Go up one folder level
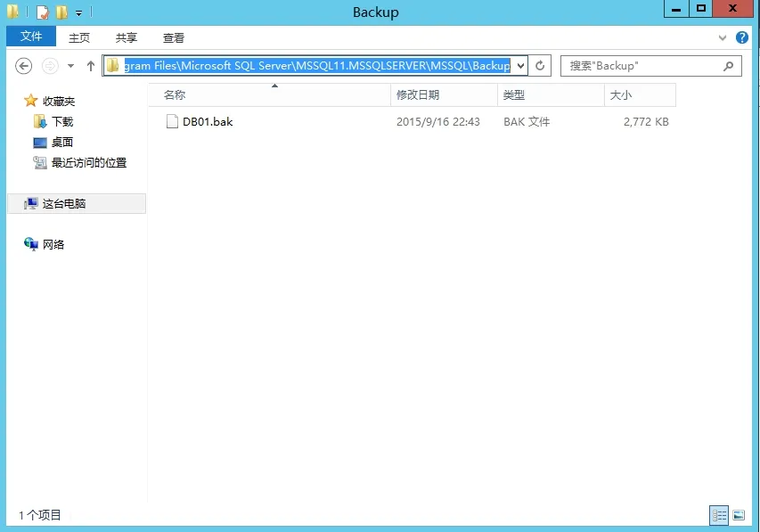The image size is (760, 532). [x=91, y=65]
